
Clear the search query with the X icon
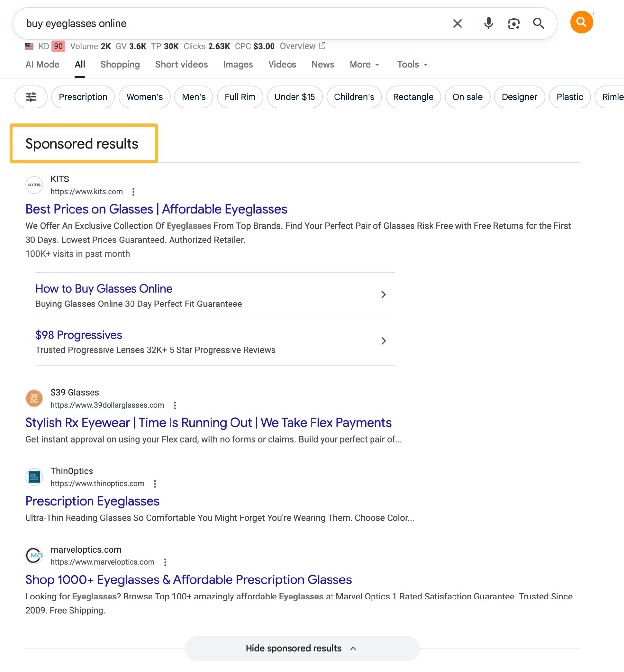tap(457, 23)
